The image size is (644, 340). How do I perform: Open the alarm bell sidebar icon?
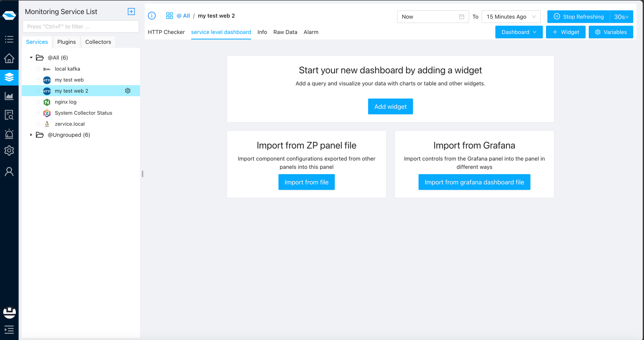click(9, 134)
